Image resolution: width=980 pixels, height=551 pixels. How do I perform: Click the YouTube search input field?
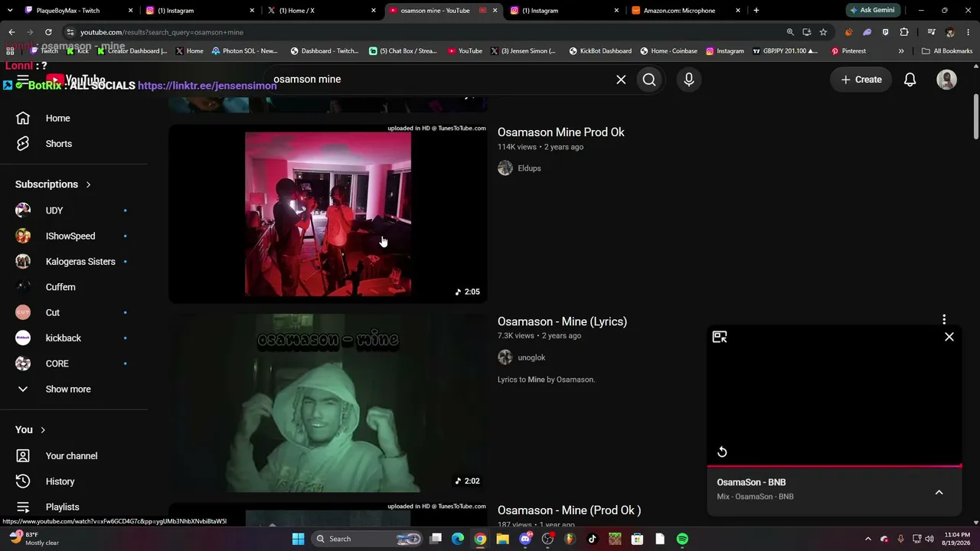point(440,80)
